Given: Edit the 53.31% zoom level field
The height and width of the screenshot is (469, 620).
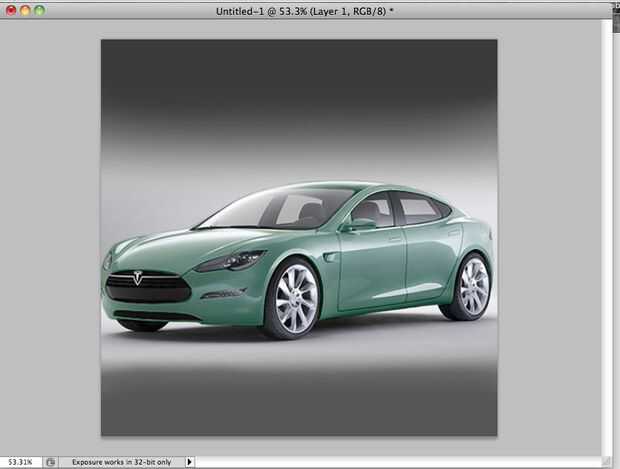Looking at the screenshot, I should (21, 462).
